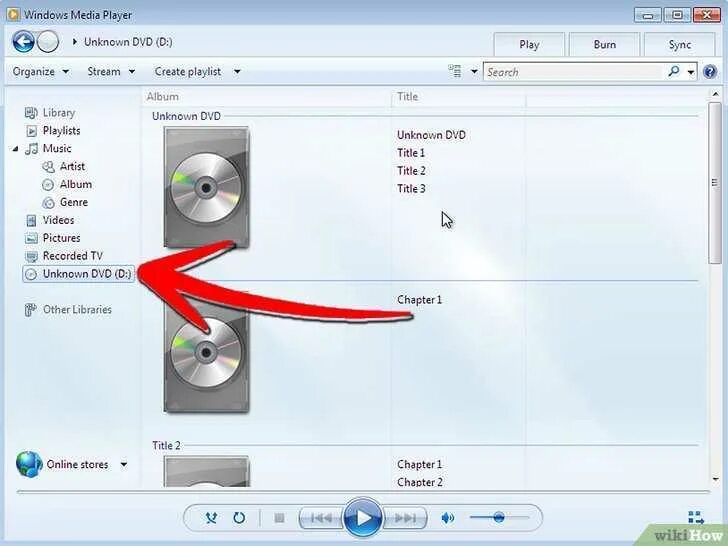The height and width of the screenshot is (546, 728).
Task: Click the scrollbar down arrow
Action: (x=715, y=479)
